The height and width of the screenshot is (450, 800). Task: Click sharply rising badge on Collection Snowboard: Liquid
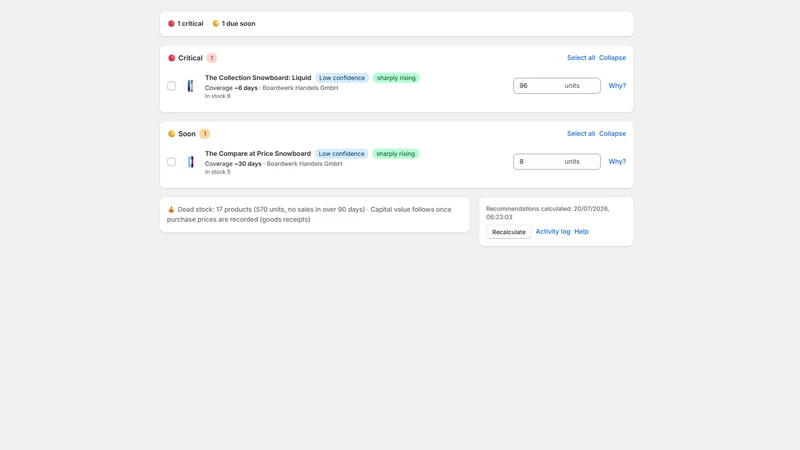pyautogui.click(x=396, y=78)
